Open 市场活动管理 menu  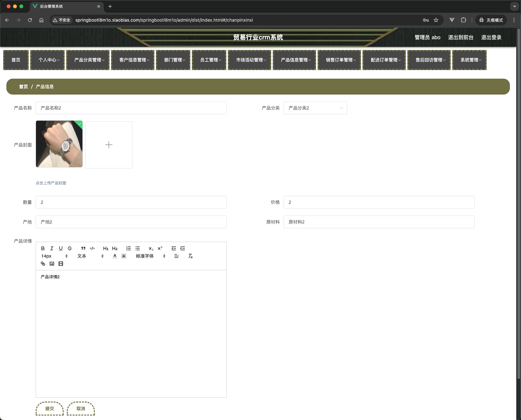point(250,60)
